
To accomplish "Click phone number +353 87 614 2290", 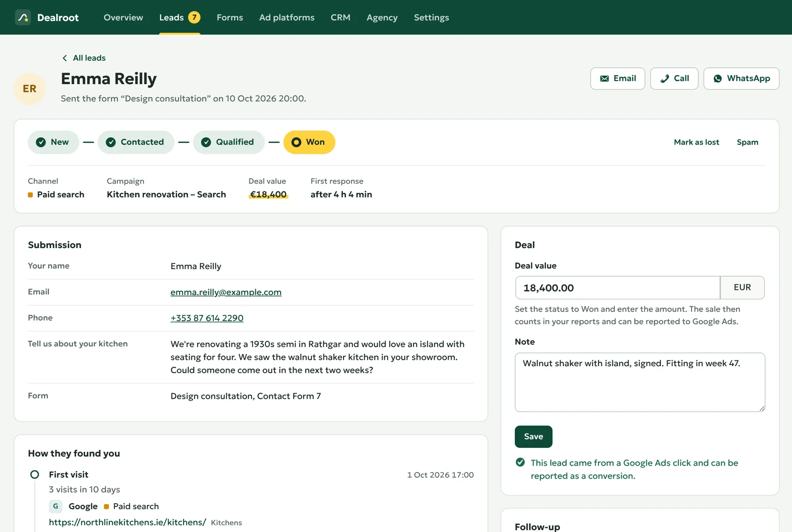I will coord(207,318).
